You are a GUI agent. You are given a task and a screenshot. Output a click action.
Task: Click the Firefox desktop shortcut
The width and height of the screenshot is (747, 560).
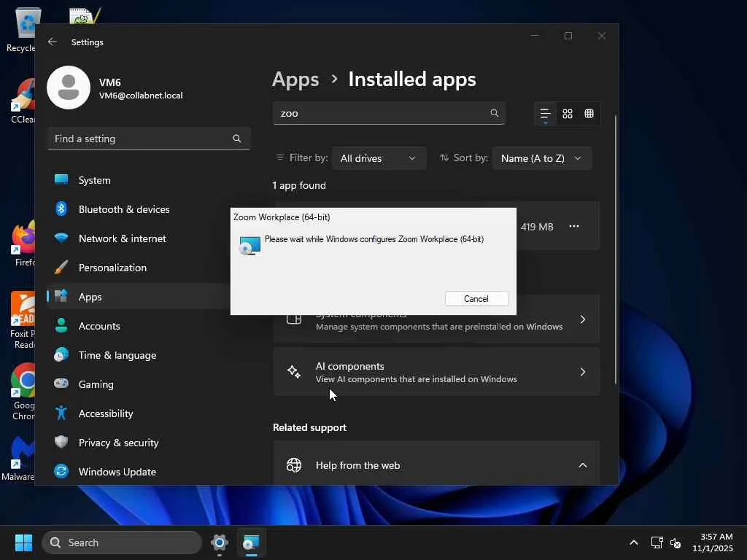pos(23,244)
